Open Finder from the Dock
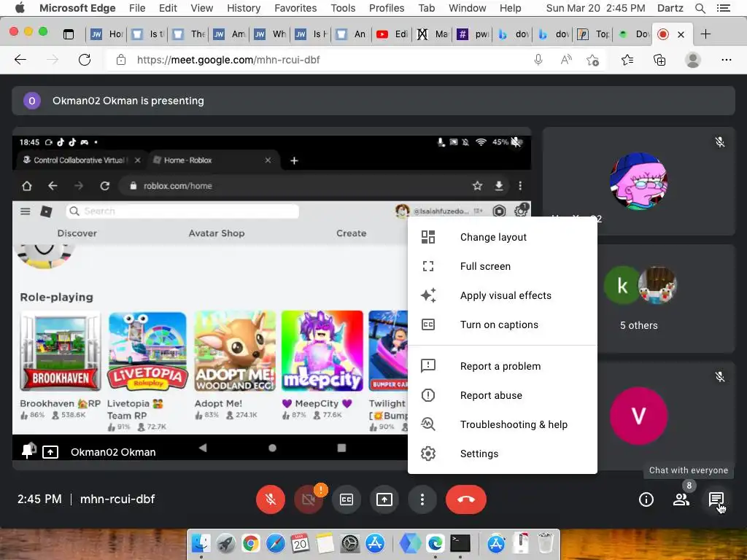This screenshot has width=747, height=560. coord(201,542)
